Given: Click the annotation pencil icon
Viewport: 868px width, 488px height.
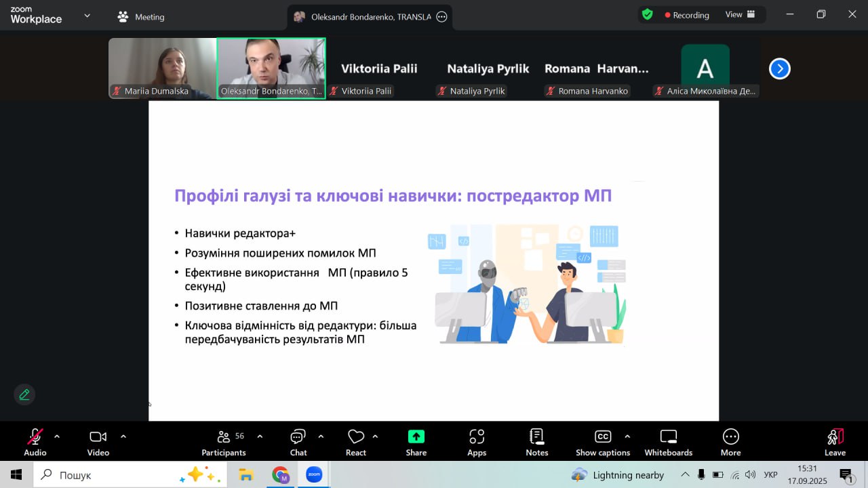Looking at the screenshot, I should 24,394.
